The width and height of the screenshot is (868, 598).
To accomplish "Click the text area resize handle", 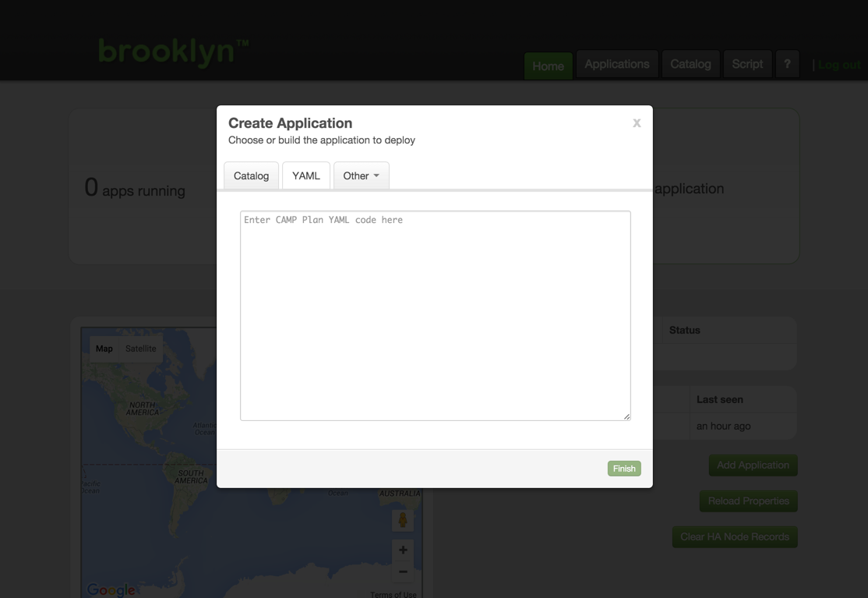I will (x=626, y=416).
